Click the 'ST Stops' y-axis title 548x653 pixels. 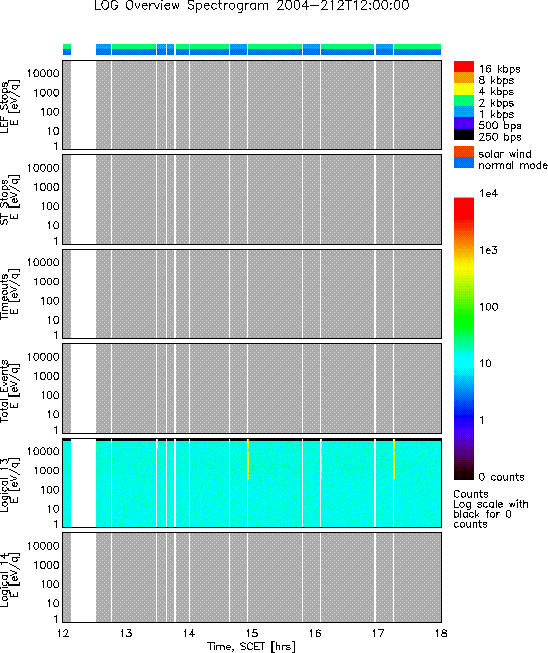[5, 202]
